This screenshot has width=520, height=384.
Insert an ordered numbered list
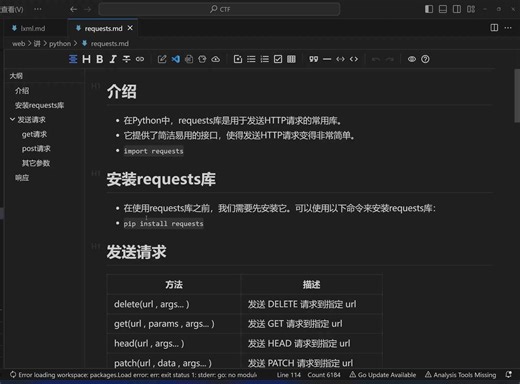pyautogui.click(x=265, y=59)
